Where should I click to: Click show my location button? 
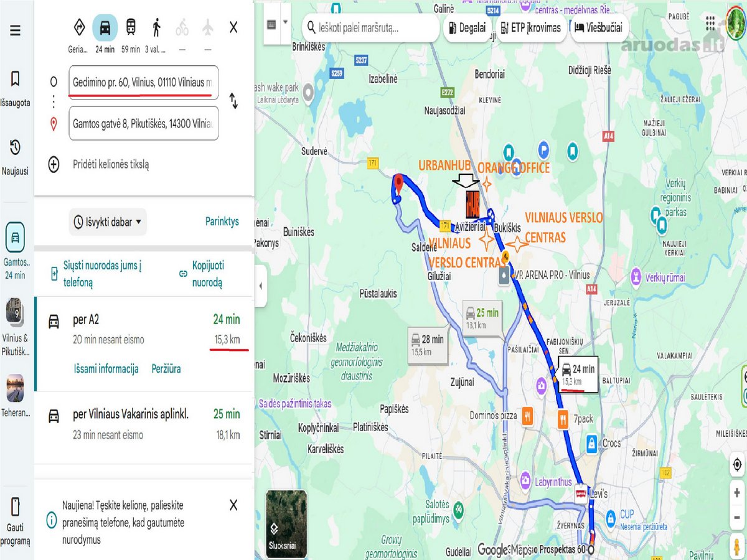(737, 465)
